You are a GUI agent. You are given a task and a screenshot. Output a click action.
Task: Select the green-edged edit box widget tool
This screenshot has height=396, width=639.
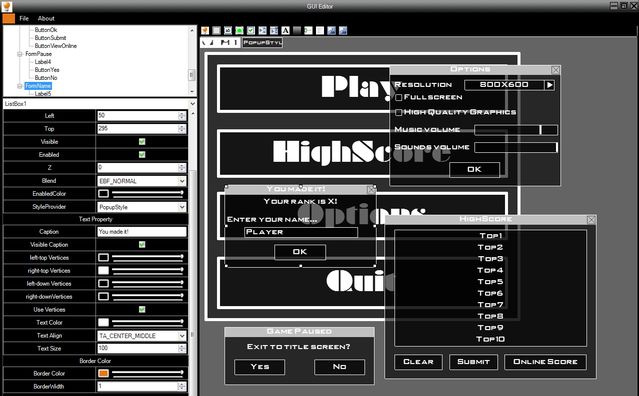coord(308,31)
